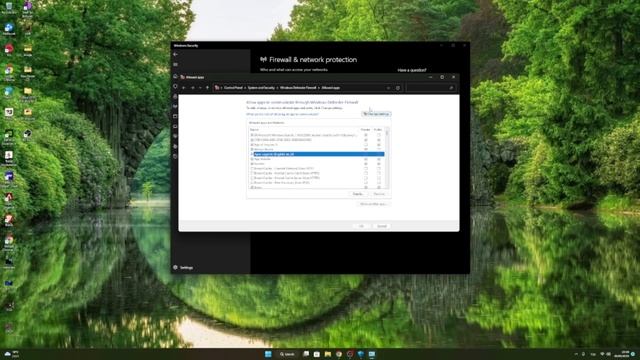The width and height of the screenshot is (640, 360).
Task: Click the Control Panel search box
Action: 431,88
